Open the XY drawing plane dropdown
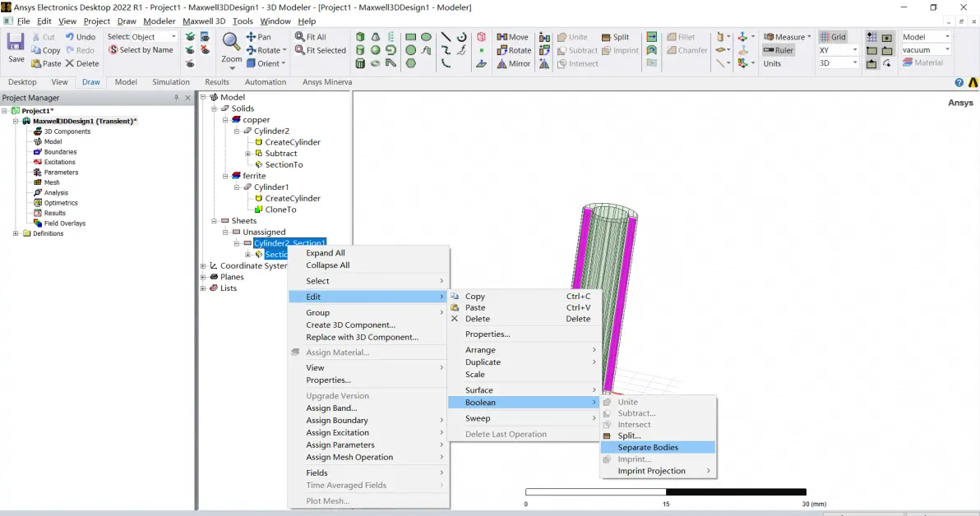The image size is (980, 516). pyautogui.click(x=855, y=50)
